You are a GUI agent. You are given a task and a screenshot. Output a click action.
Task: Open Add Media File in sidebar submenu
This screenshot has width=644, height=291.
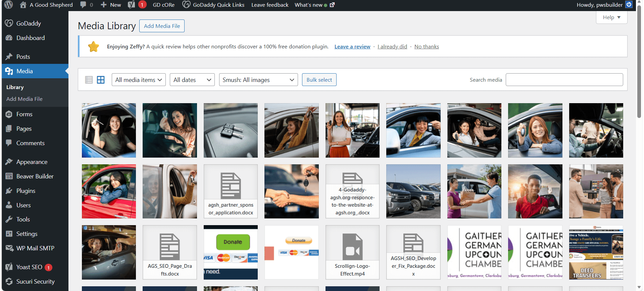24,99
